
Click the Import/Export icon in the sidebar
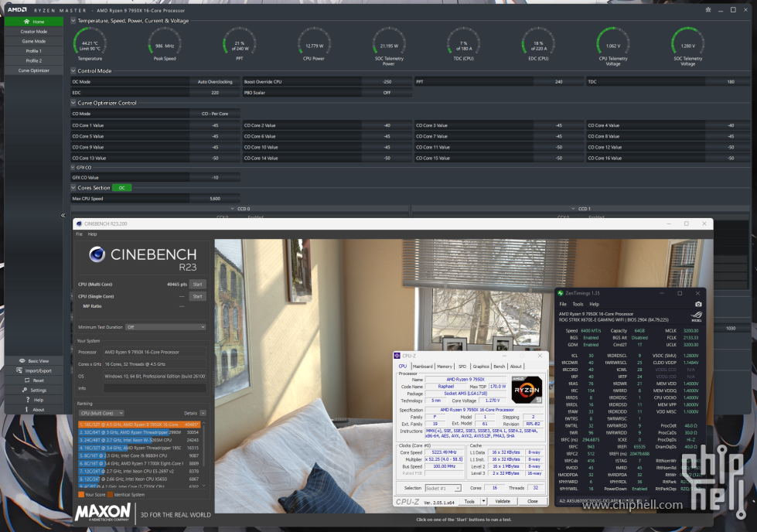pyautogui.click(x=19, y=370)
